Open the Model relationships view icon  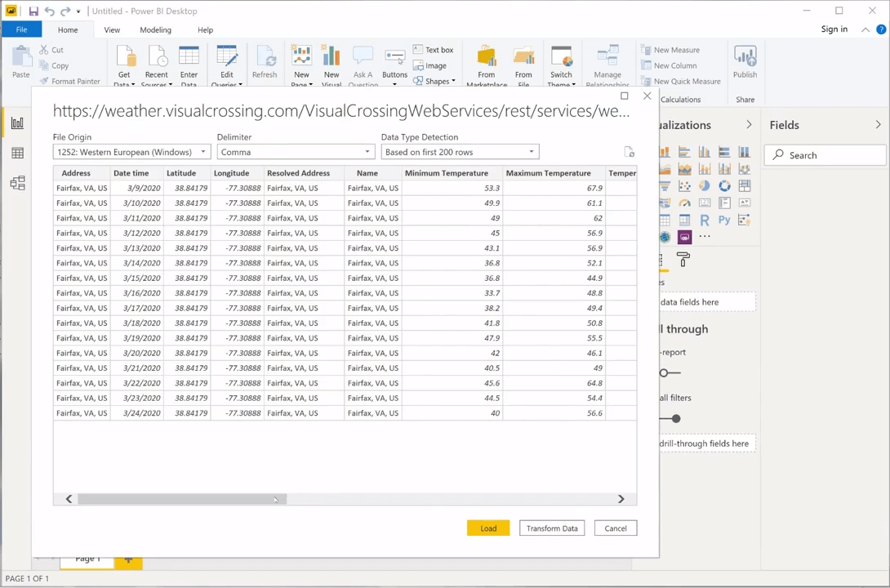17,183
